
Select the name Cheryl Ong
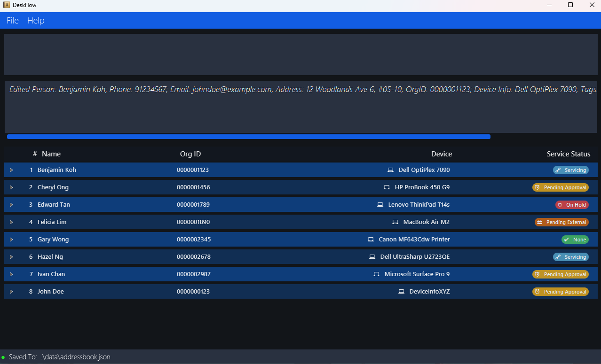point(53,187)
